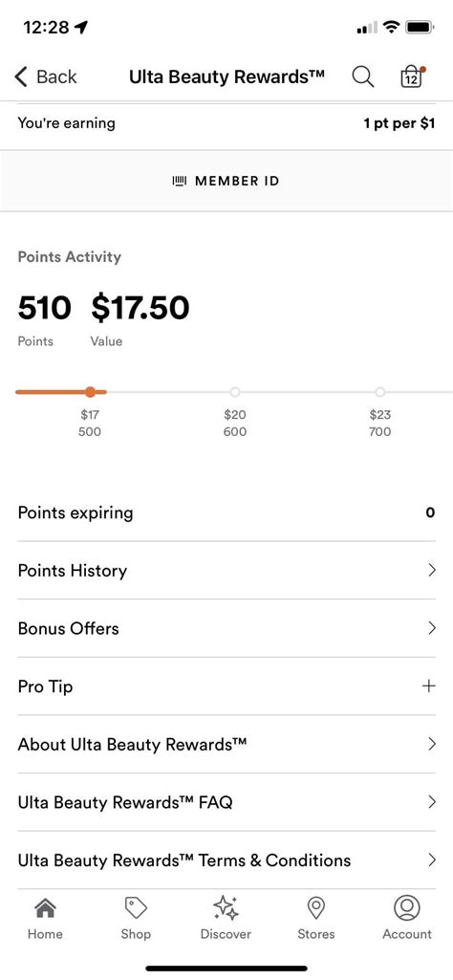Tap the Points expiring row

tap(226, 512)
